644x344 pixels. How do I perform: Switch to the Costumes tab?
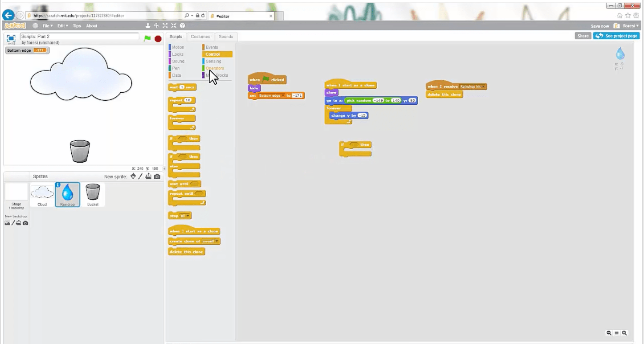pyautogui.click(x=200, y=36)
